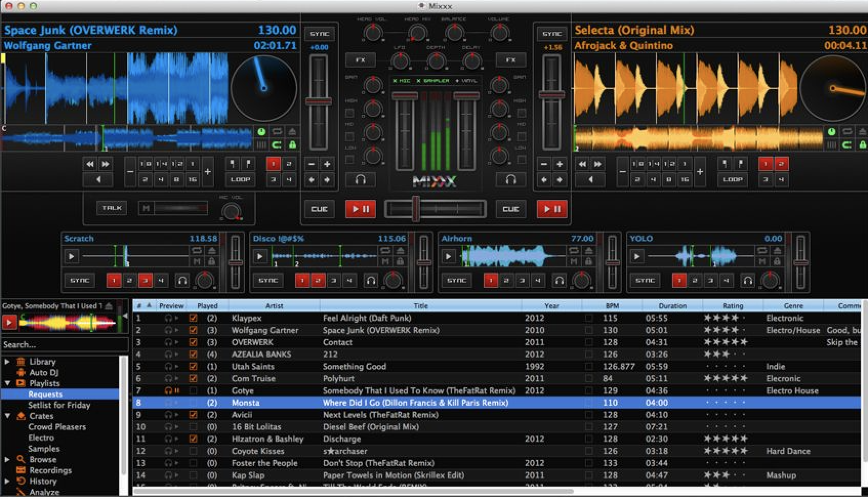The height and width of the screenshot is (500, 868).
Task: Toggle the left deck FX button
Action: pyautogui.click(x=360, y=60)
